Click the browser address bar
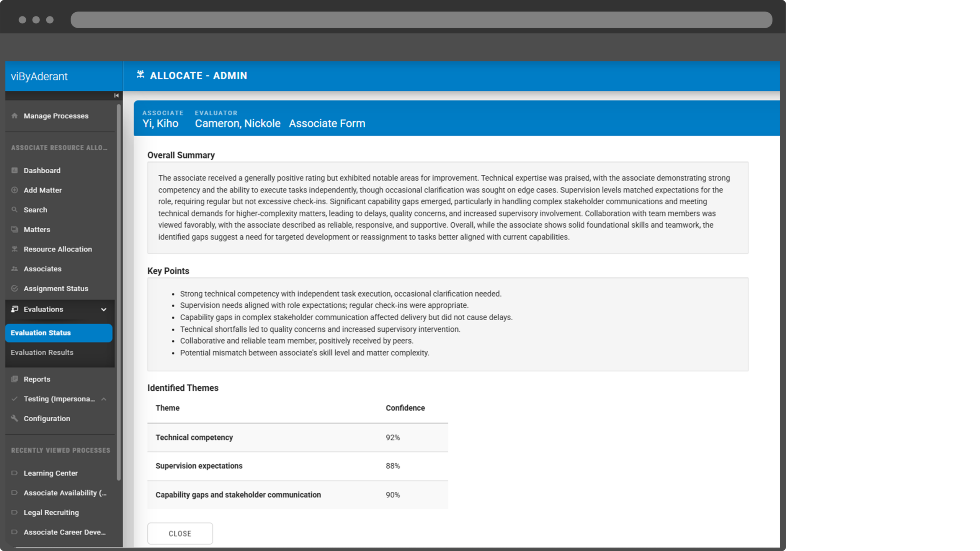Viewport: 980px width, 551px height. click(421, 20)
